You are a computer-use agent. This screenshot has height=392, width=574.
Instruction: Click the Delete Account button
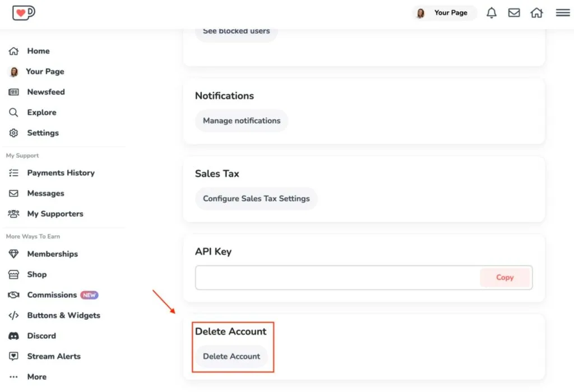tap(232, 356)
